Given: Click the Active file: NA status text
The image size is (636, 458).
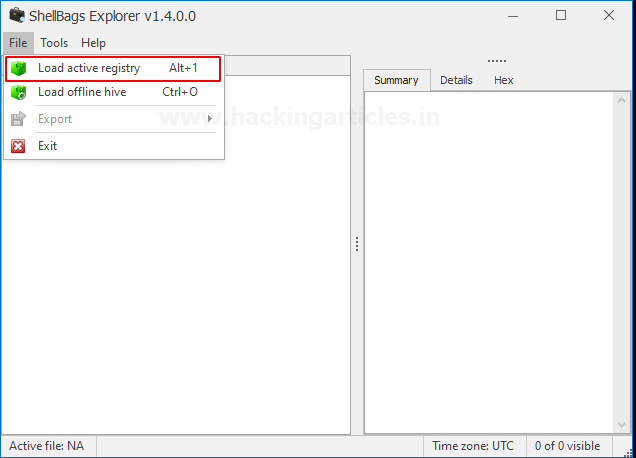Looking at the screenshot, I should pos(47,446).
